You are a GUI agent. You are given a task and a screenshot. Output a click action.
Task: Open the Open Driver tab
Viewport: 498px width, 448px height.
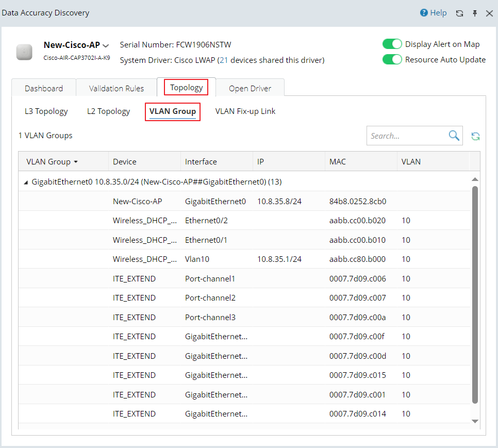tap(250, 88)
